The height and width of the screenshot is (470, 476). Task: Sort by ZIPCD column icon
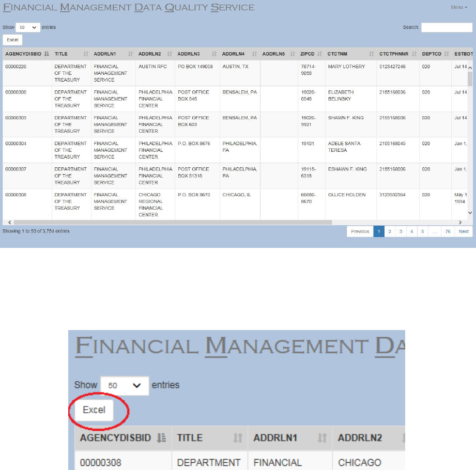pos(319,54)
